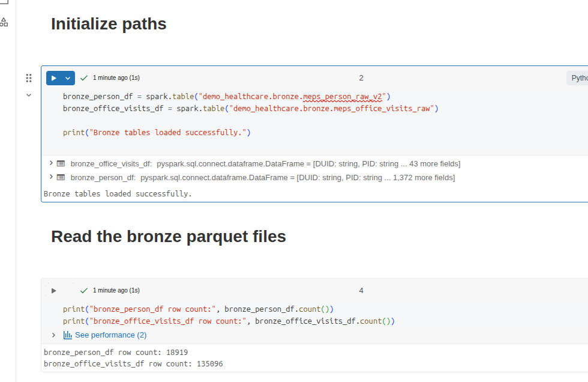Click the bar chart icon next to See performance
Viewport: 588px width, 382px height.
67,335
